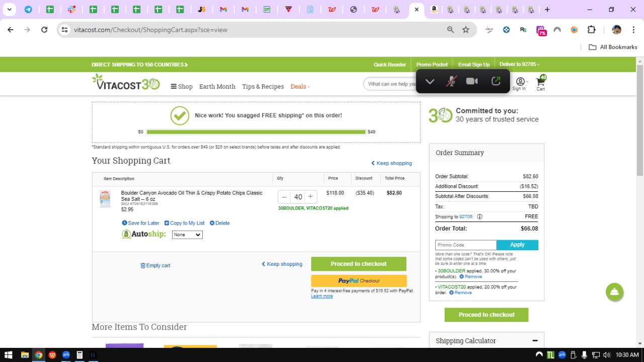
Task: Click the 92705 shipping zip link
Action: (466, 216)
